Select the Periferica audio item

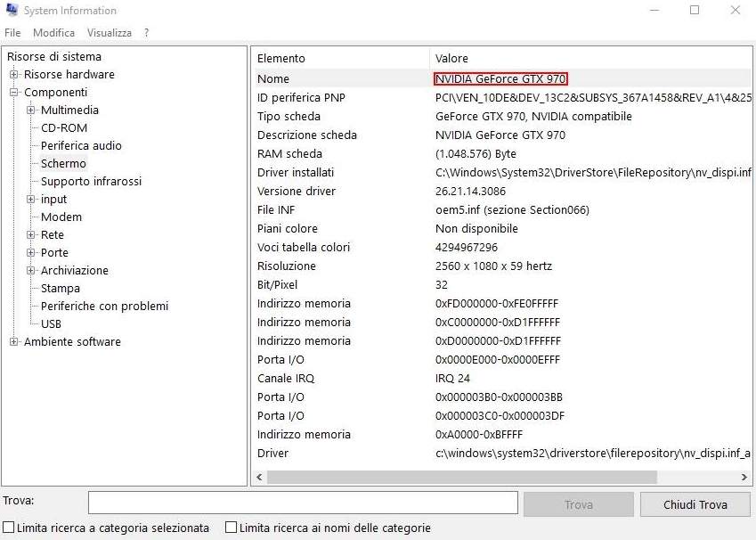click(x=81, y=146)
